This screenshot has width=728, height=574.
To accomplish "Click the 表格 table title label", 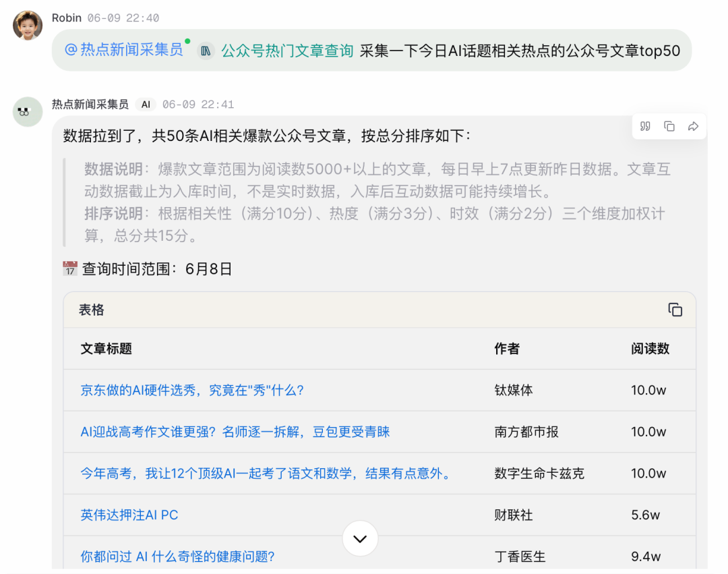I will (x=92, y=310).
